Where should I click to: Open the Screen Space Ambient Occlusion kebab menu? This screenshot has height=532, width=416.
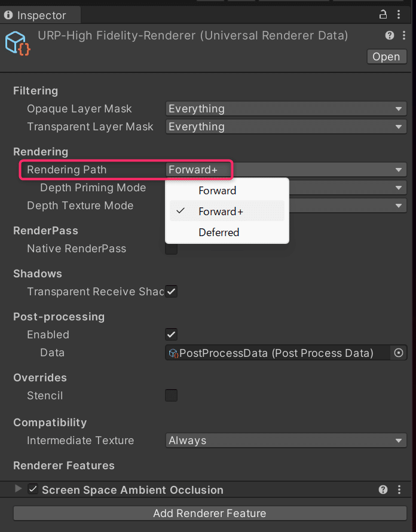point(399,490)
